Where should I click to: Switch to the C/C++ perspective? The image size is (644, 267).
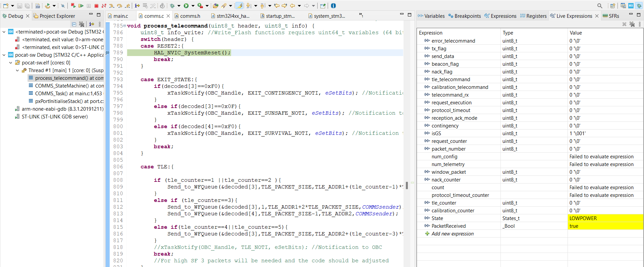point(623,6)
